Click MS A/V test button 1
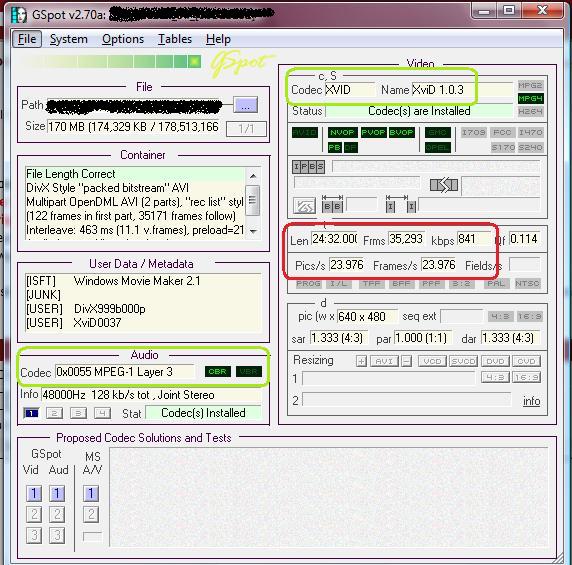 91,494
